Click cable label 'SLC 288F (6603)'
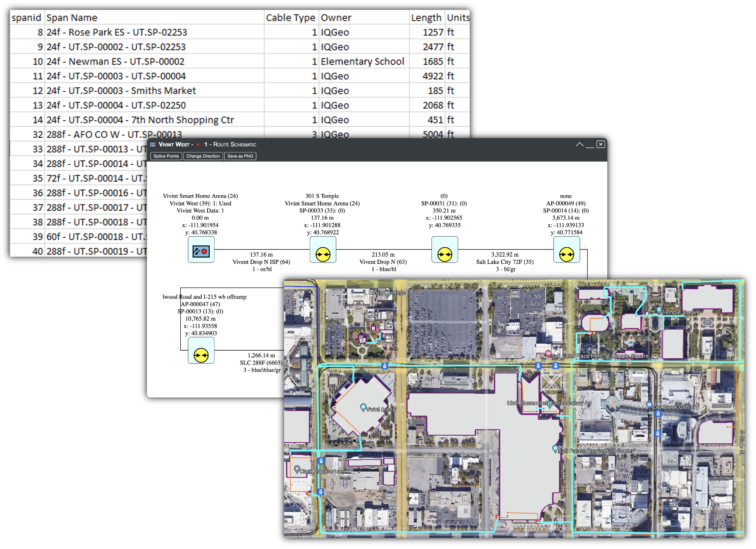This screenshot has width=756, height=549. pos(261,363)
